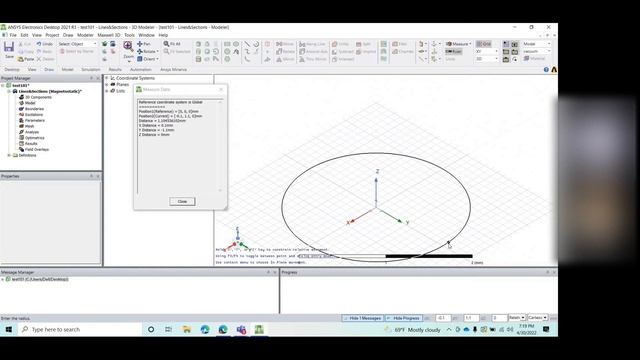Click the Y coordinate input field

tap(471, 318)
